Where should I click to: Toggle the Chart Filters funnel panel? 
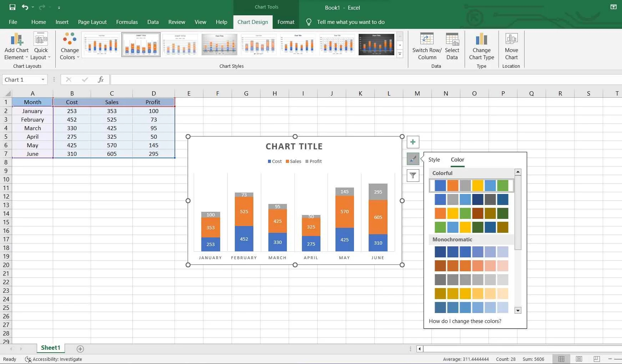point(413,175)
